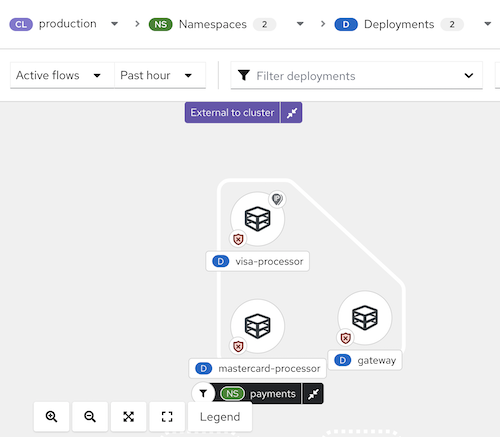Select the gateway deployment node icon
The height and width of the screenshot is (437, 500).
[x=365, y=318]
